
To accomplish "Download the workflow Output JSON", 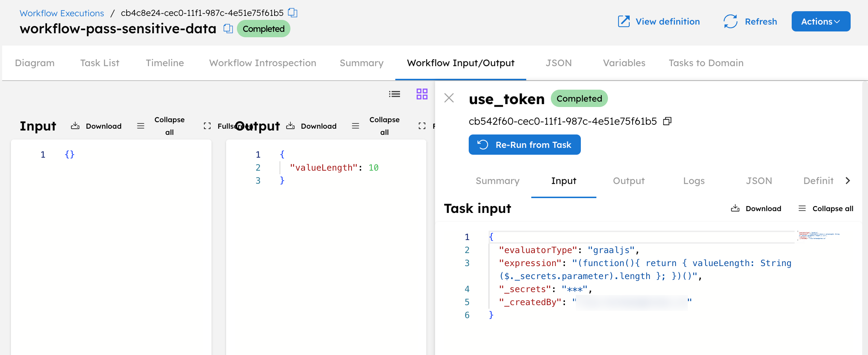I will (x=311, y=126).
